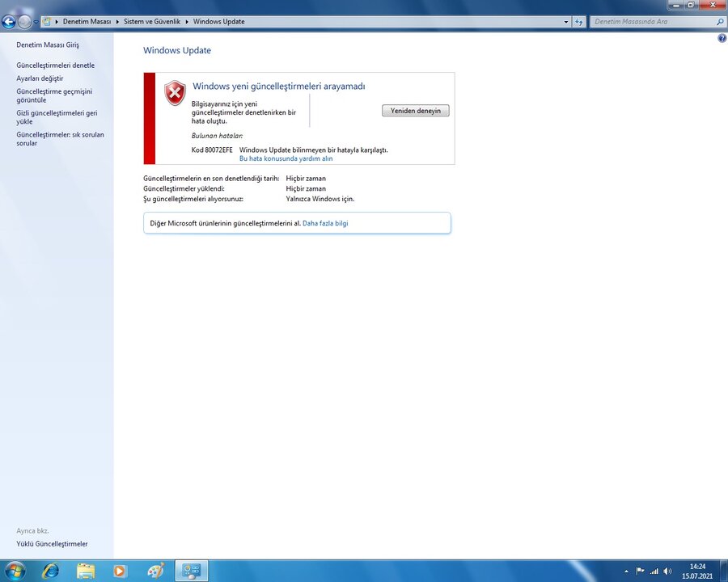Image resolution: width=728 pixels, height=582 pixels.
Task: Click the search magnifier icon
Action: (x=720, y=21)
